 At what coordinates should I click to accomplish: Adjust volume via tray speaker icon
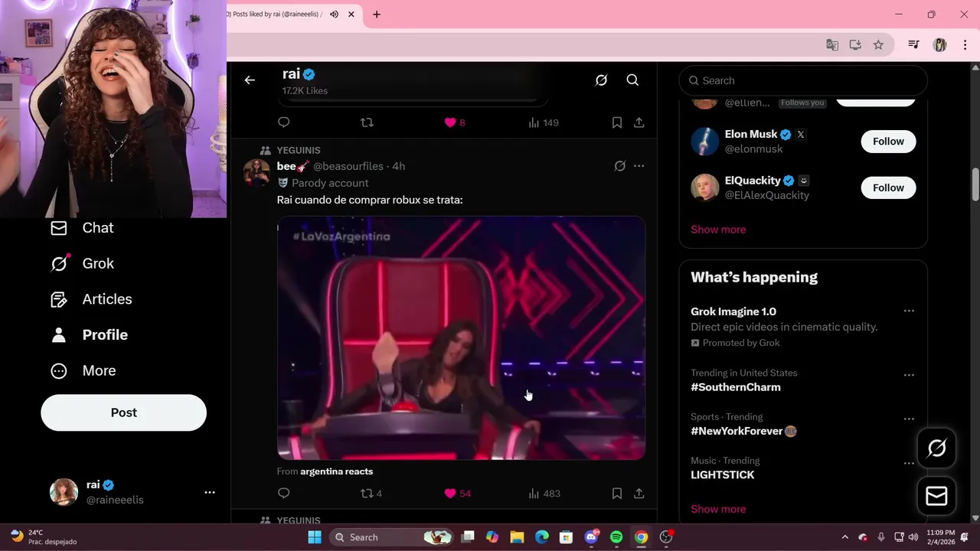[913, 537]
